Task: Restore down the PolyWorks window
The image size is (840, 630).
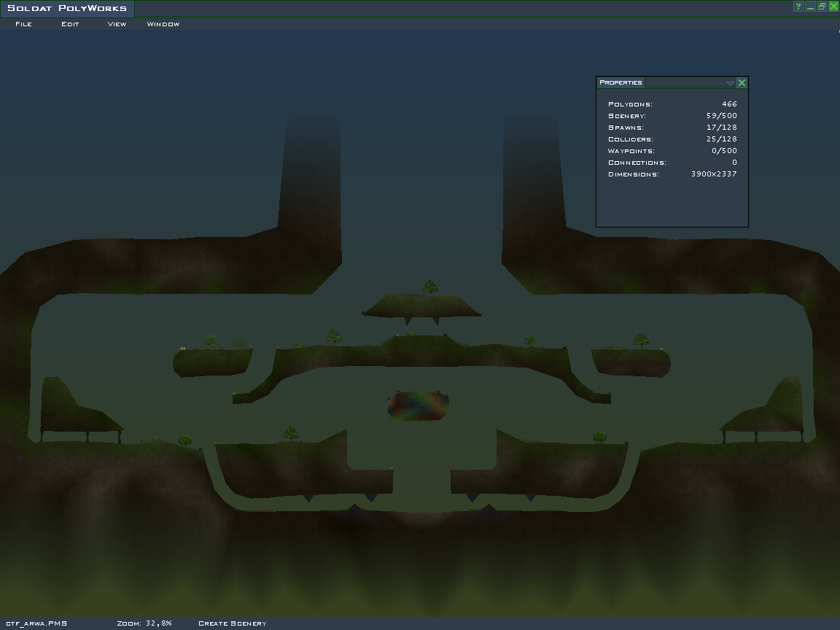Action: coord(822,7)
